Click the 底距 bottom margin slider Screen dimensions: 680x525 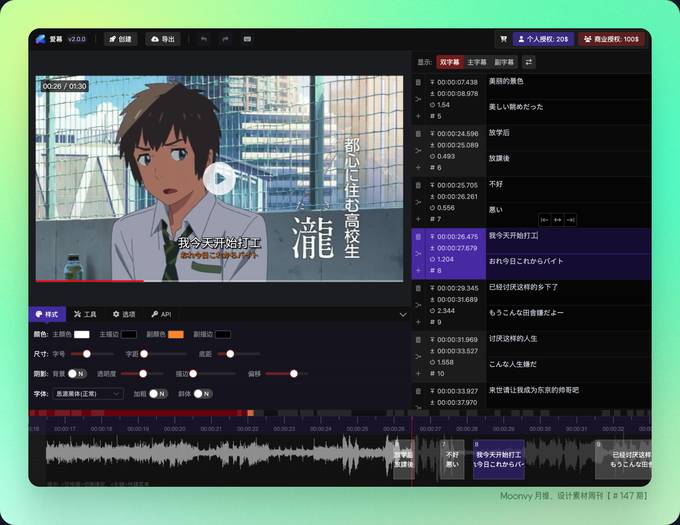238,354
